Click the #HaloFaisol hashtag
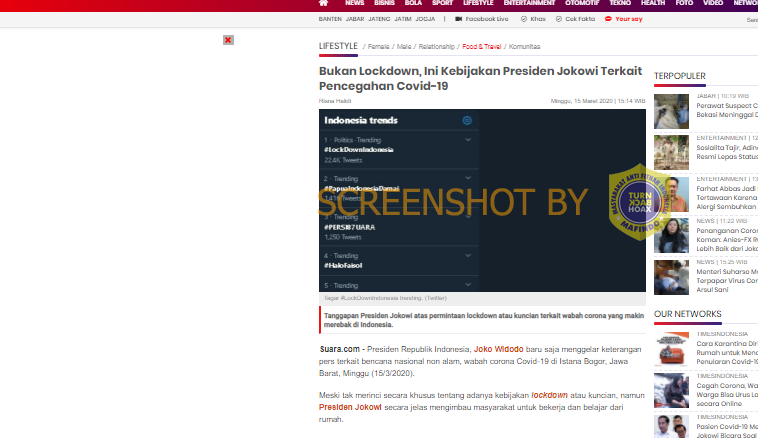Screen dimensions: 758x438 point(343,265)
